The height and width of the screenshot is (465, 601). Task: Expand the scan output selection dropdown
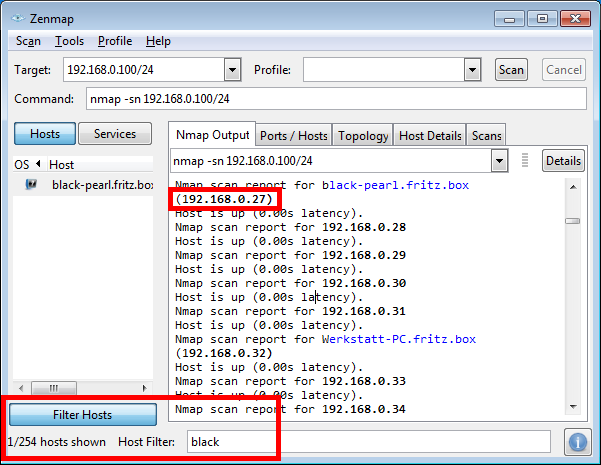[499, 161]
